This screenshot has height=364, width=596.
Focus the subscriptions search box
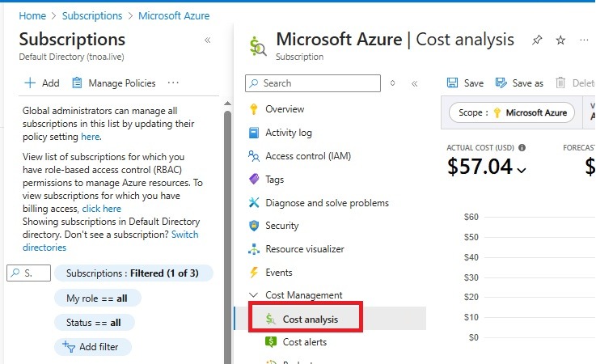[28, 273]
